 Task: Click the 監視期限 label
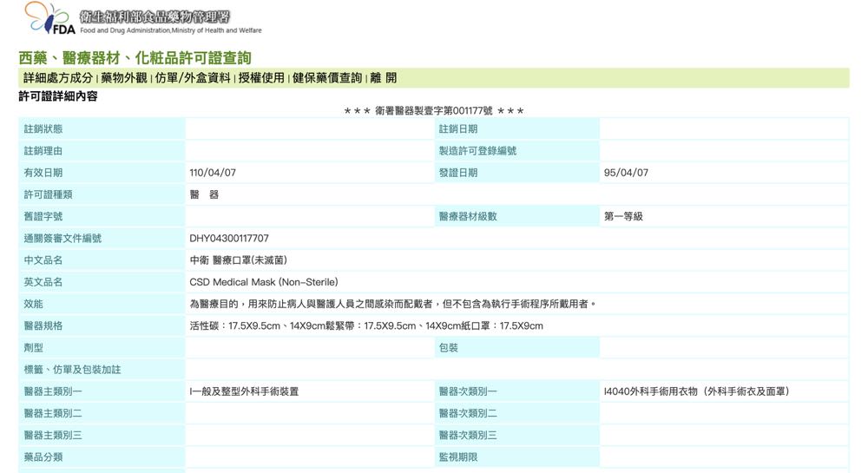[457, 457]
